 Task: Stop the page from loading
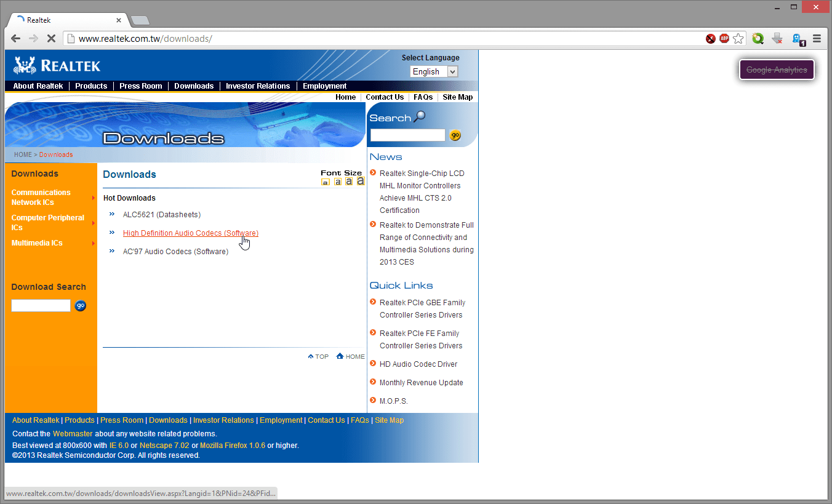(51, 39)
